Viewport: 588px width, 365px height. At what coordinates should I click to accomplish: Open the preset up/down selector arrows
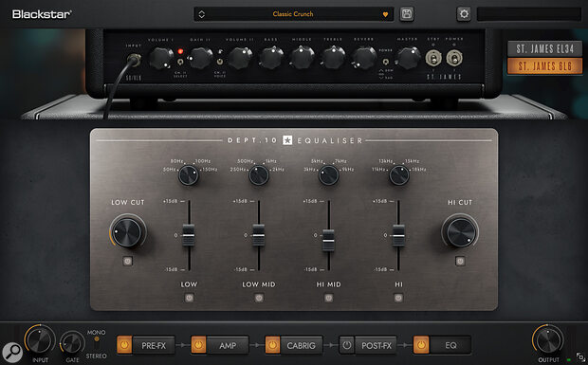pos(202,14)
